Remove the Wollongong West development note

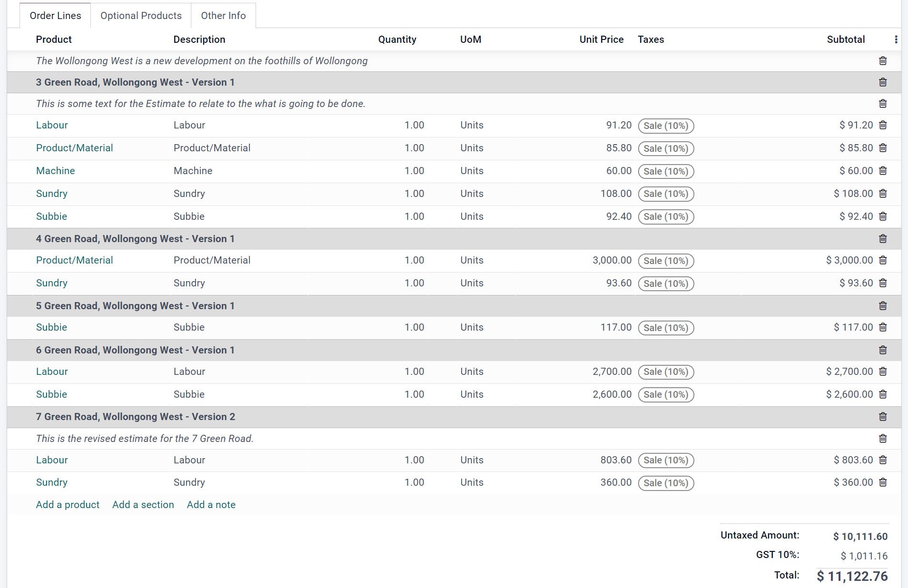tap(883, 61)
